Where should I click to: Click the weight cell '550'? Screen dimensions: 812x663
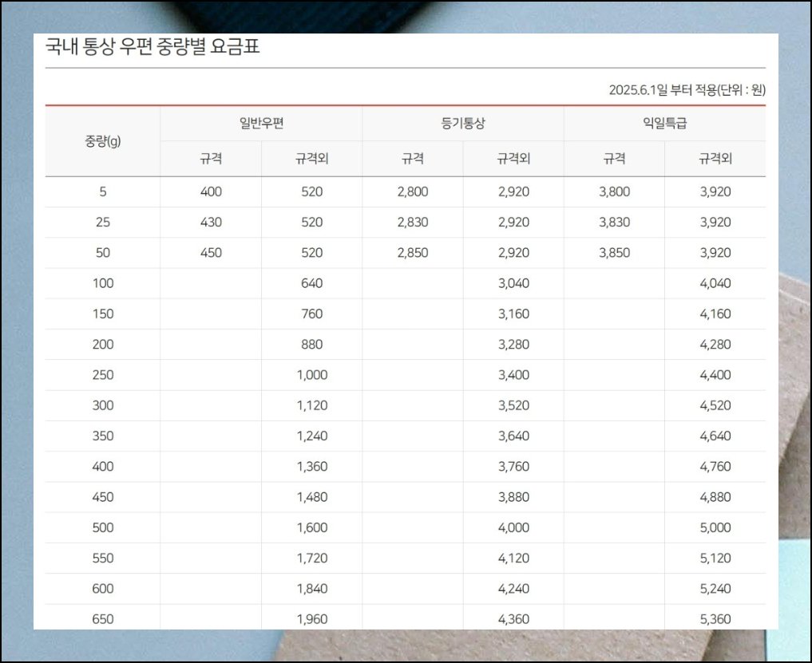102,558
